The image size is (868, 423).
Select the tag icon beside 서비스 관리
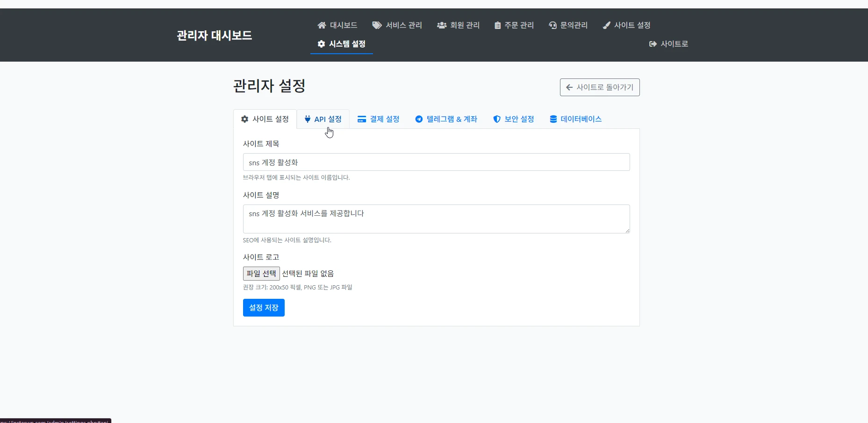[377, 25]
